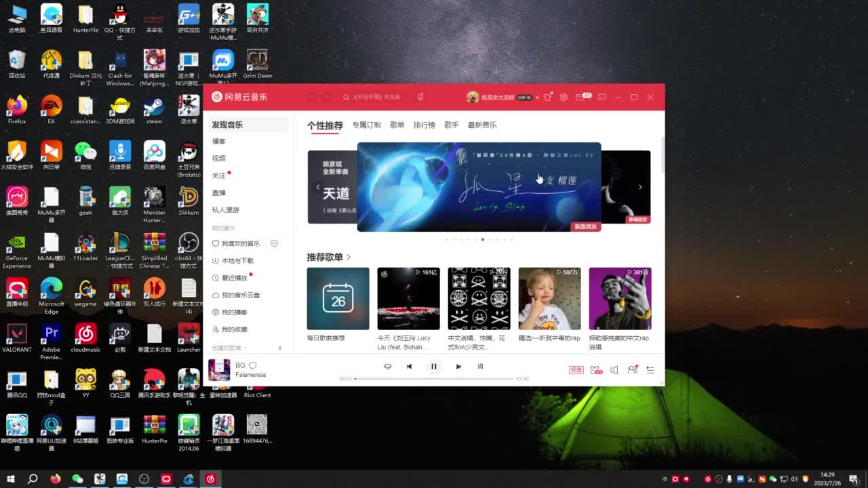The width and height of the screenshot is (868, 488).
Task: Click the user avatar in the title bar
Action: pos(473,97)
